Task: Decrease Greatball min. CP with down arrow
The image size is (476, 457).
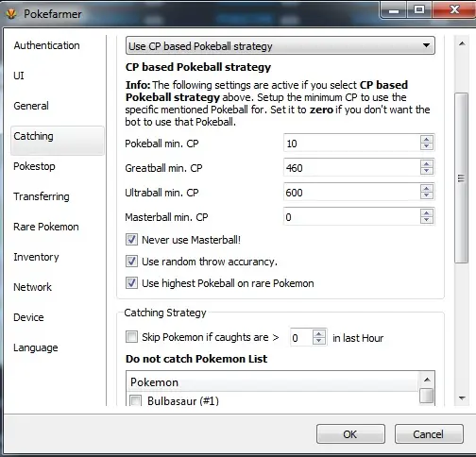Action: [427, 171]
